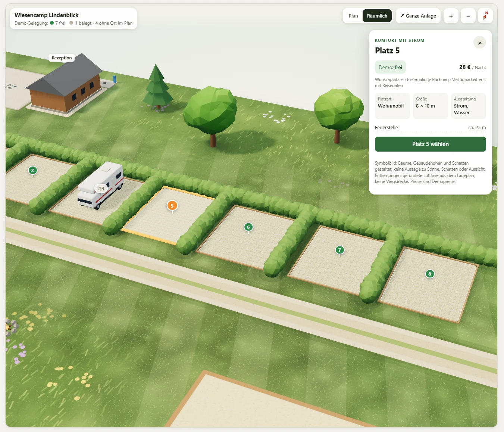The image size is (504, 432).
Task: Click the Platzart Wohnmobil info tile
Action: [x=392, y=106]
